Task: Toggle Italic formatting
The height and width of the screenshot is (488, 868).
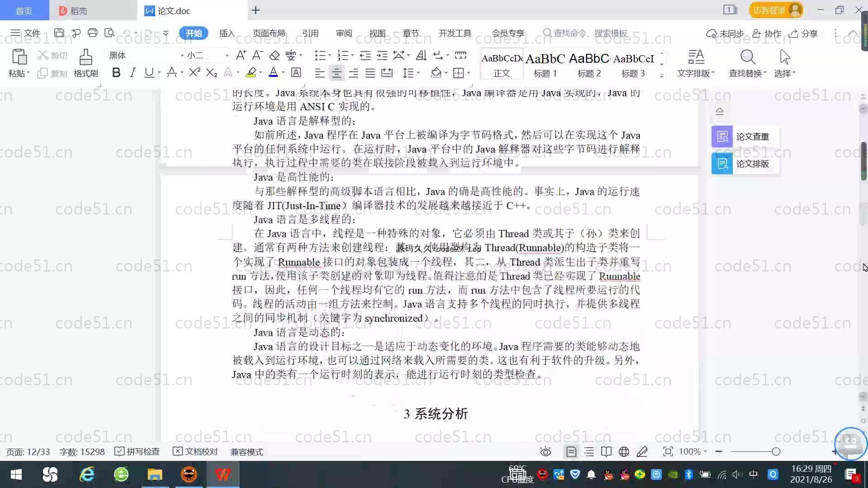Action: (x=132, y=72)
